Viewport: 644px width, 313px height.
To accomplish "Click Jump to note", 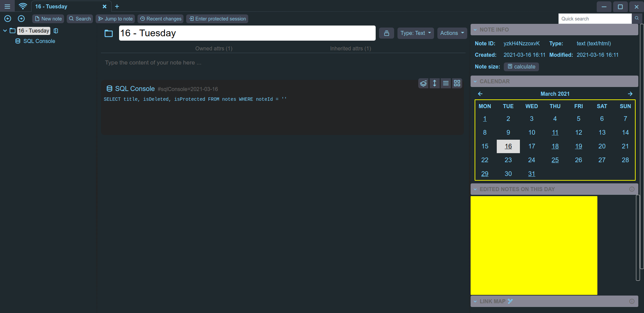I will tap(115, 19).
